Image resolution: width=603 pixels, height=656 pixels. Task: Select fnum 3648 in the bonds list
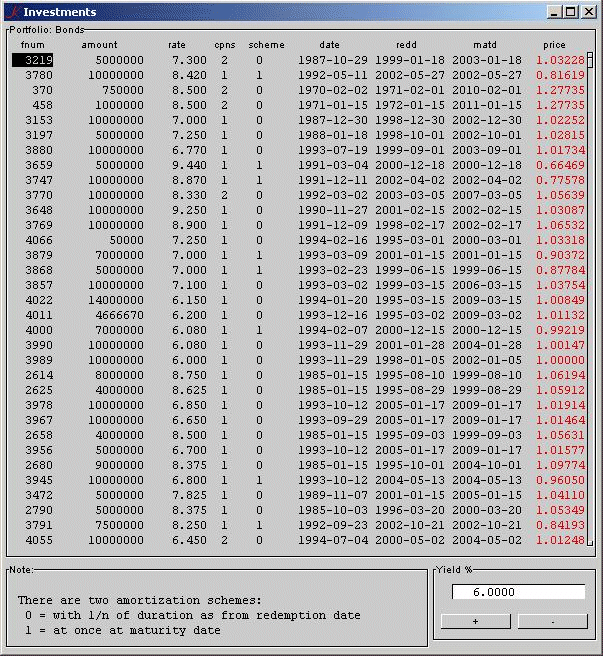click(39, 210)
